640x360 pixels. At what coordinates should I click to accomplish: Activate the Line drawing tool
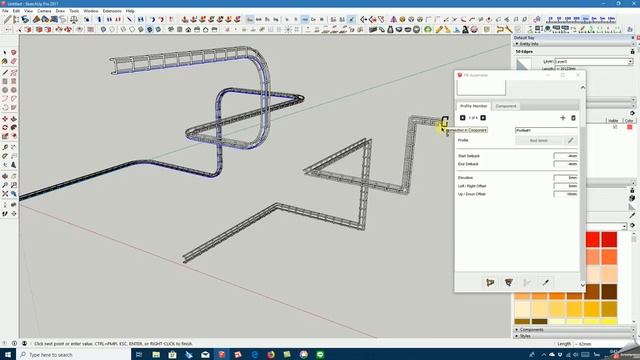(x=5, y=73)
